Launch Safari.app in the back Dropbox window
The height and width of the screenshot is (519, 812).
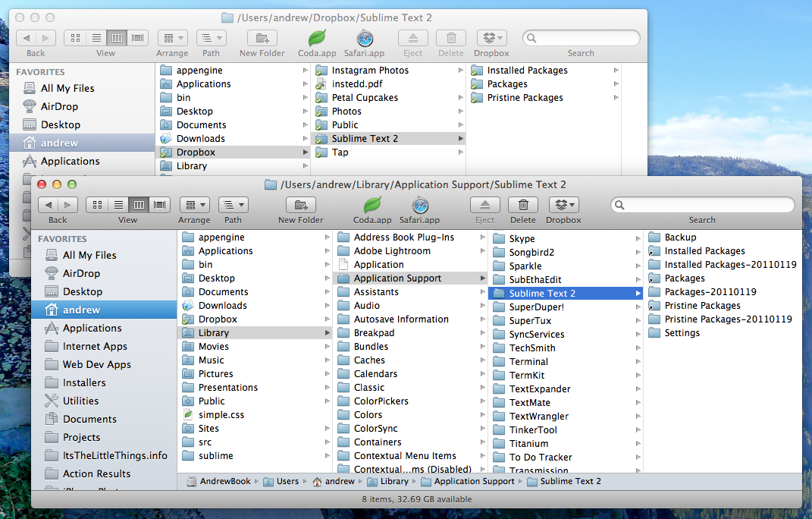click(365, 39)
